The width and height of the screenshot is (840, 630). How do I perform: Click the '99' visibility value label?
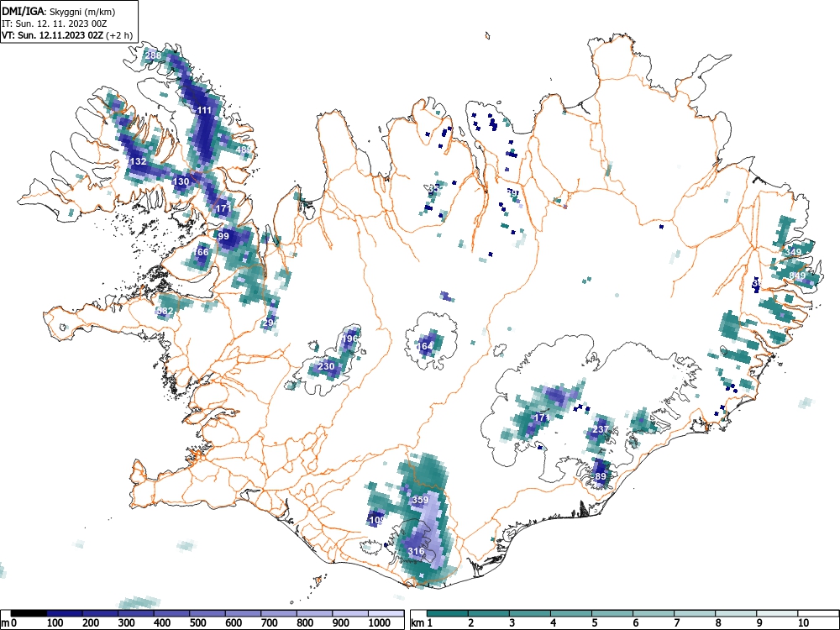pos(223,236)
